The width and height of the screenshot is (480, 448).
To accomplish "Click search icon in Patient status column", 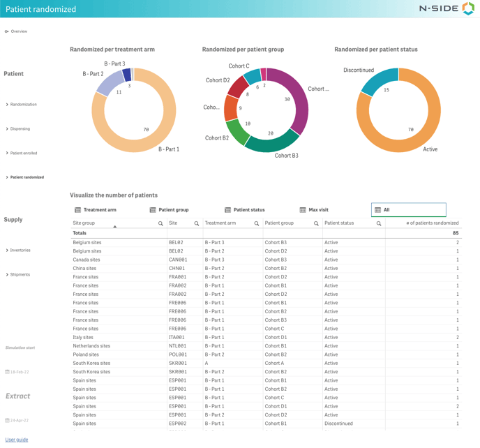I will 379,223.
